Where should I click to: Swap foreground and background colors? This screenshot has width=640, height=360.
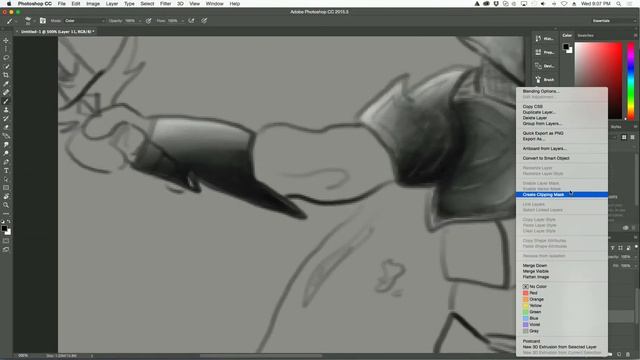click(x=9, y=222)
